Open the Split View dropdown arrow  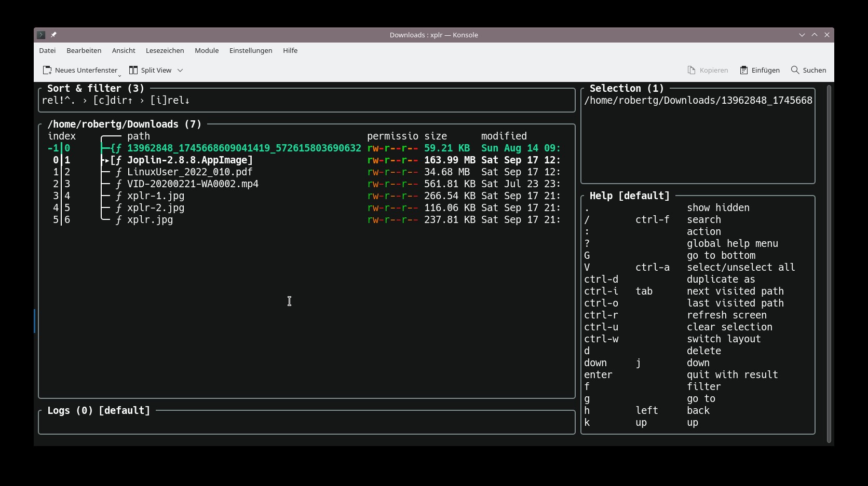[x=180, y=70]
